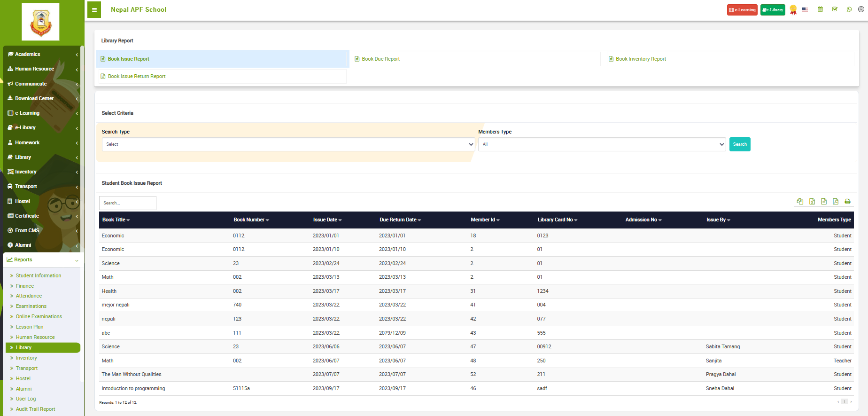The width and height of the screenshot is (868, 416).
Task: Open the WhatsApp icon in header
Action: 849,9
